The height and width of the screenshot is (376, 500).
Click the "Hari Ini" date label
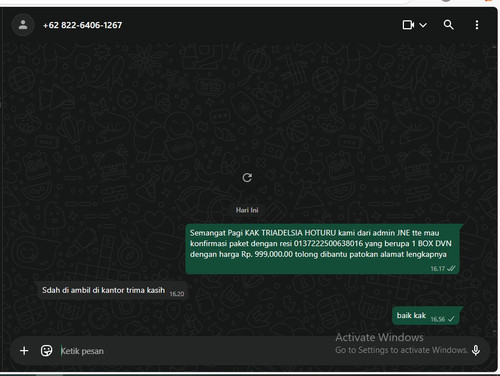pos(247,210)
